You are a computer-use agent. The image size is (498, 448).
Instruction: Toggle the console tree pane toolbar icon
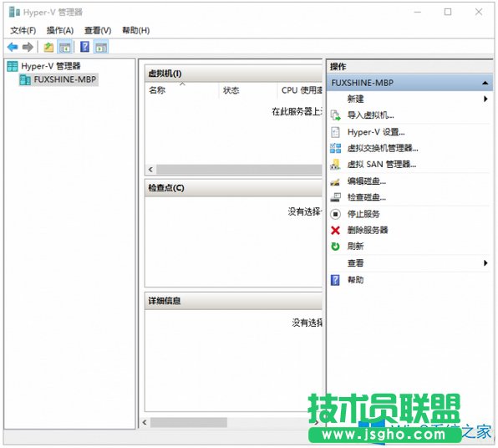pos(65,48)
